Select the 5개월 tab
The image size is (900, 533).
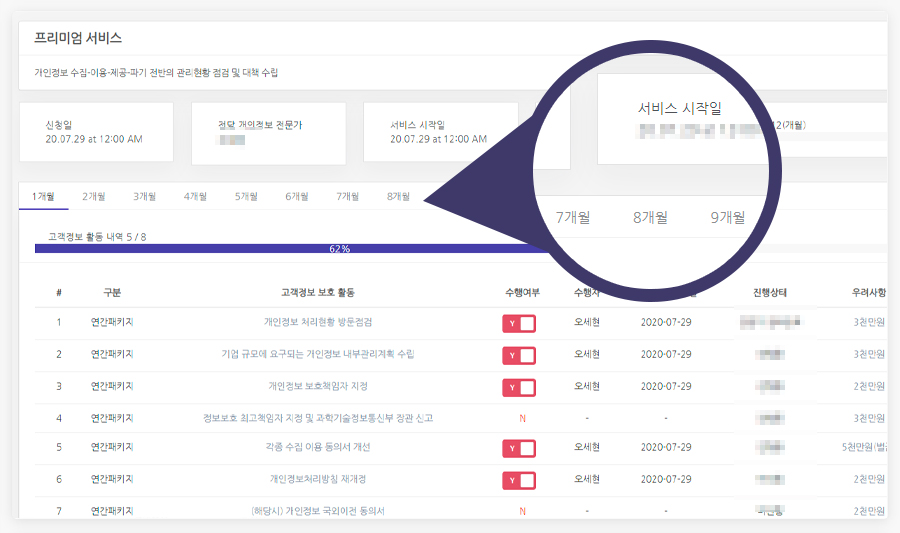pos(246,197)
